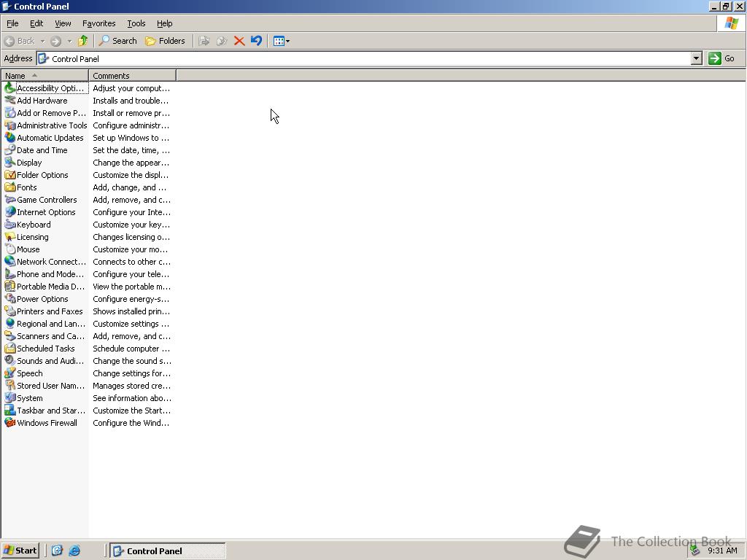The width and height of the screenshot is (747, 560).
Task: Open the View menu
Action: 63,23
